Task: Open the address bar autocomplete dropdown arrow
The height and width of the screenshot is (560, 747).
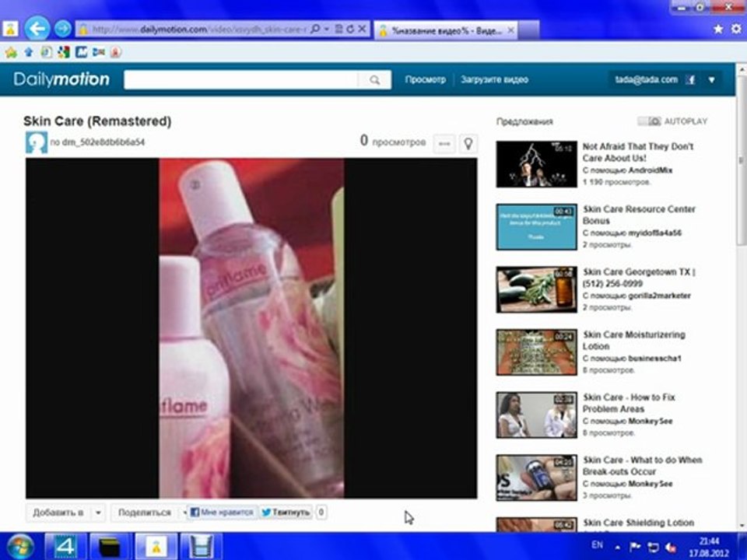Action: point(327,29)
